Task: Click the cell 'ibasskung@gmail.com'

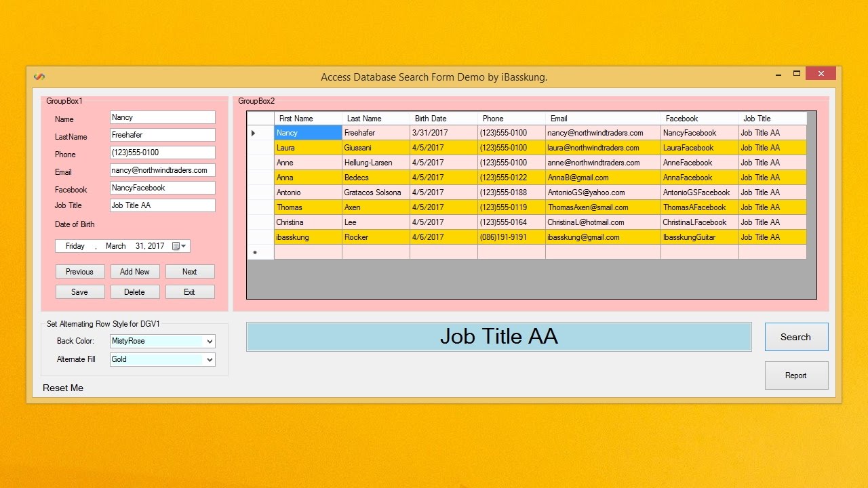Action: click(603, 237)
